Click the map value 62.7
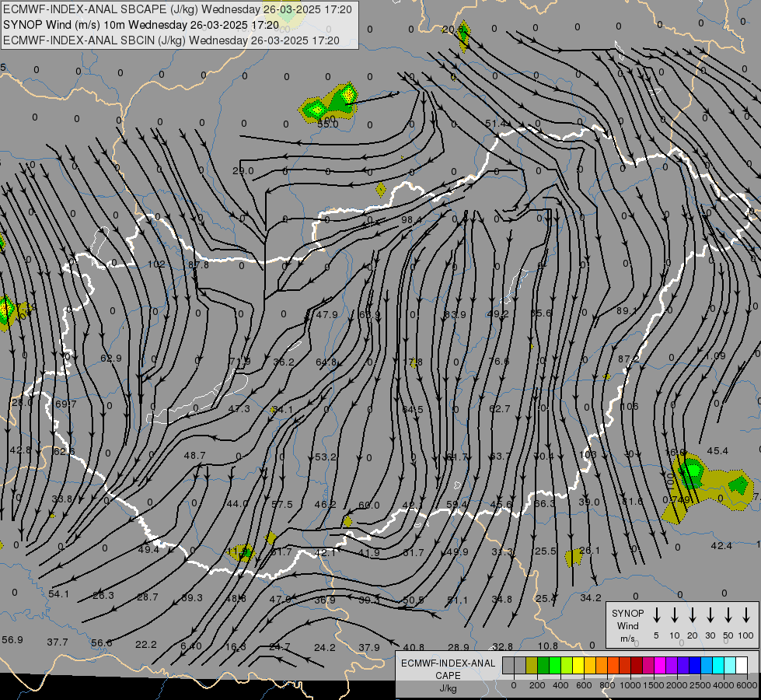This screenshot has width=761, height=700. (499, 409)
